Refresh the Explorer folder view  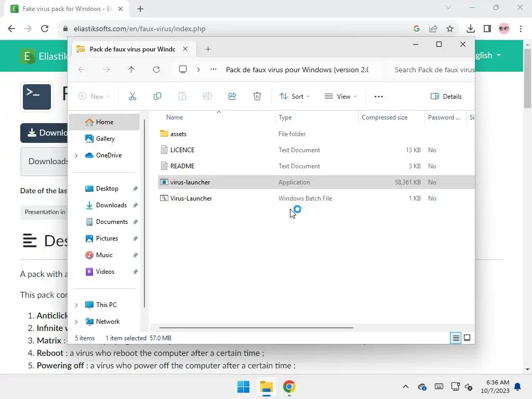pyautogui.click(x=156, y=70)
